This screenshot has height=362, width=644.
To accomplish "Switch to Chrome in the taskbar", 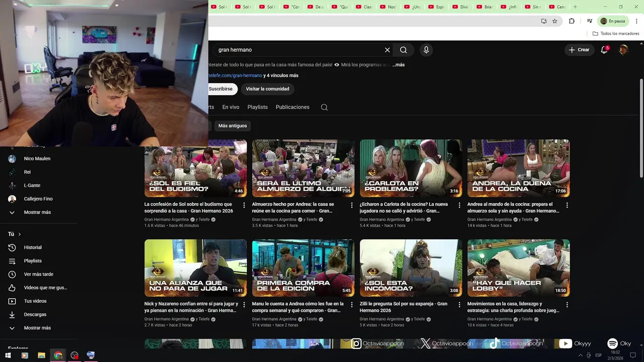I will point(58,355).
